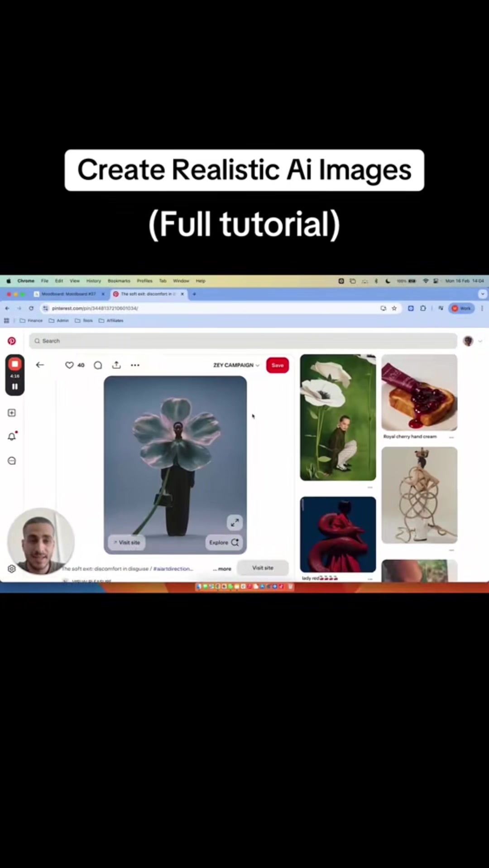
Task: Focus the Pinterest Search field
Action: pos(243,341)
